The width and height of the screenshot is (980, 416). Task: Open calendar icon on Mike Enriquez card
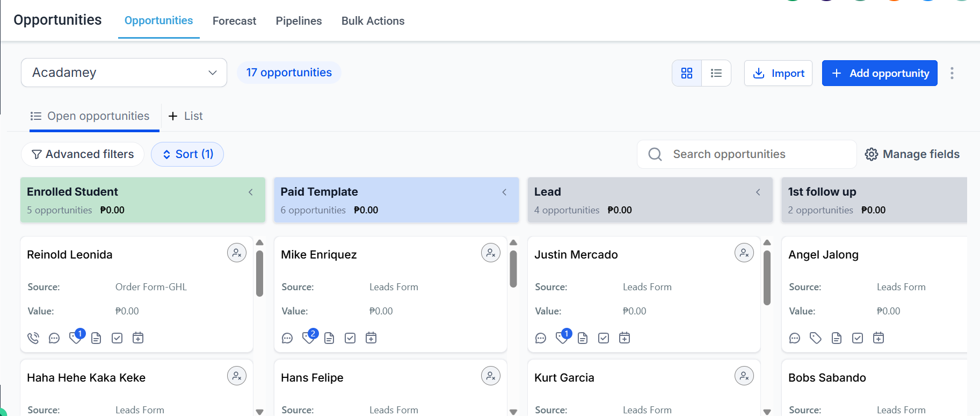[x=371, y=338]
